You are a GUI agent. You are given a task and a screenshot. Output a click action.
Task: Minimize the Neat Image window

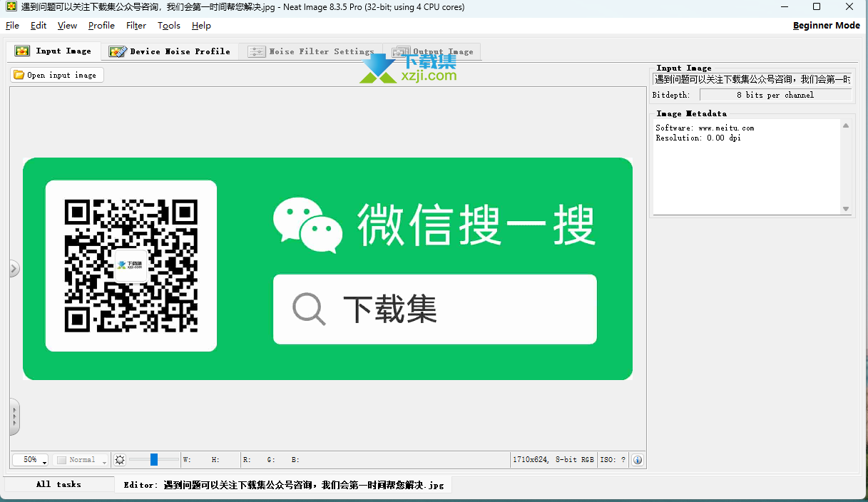coord(784,7)
